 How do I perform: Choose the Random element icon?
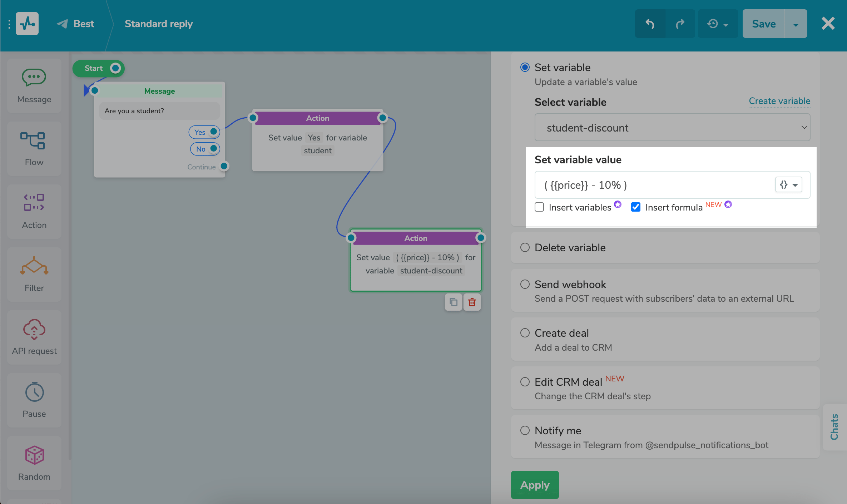pyautogui.click(x=34, y=463)
